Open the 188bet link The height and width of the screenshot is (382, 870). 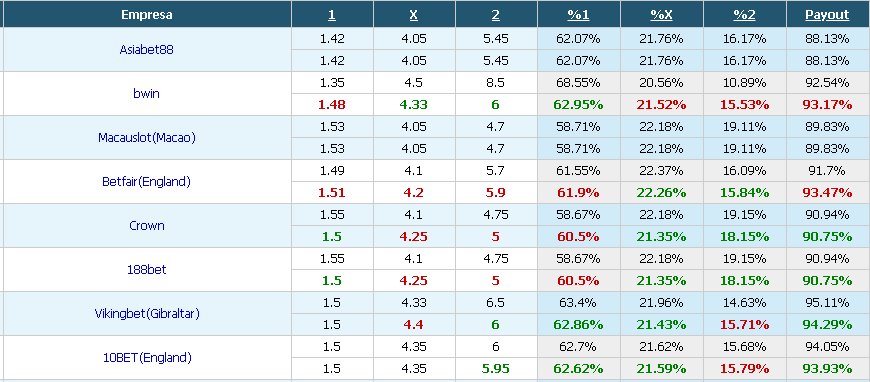tap(146, 270)
